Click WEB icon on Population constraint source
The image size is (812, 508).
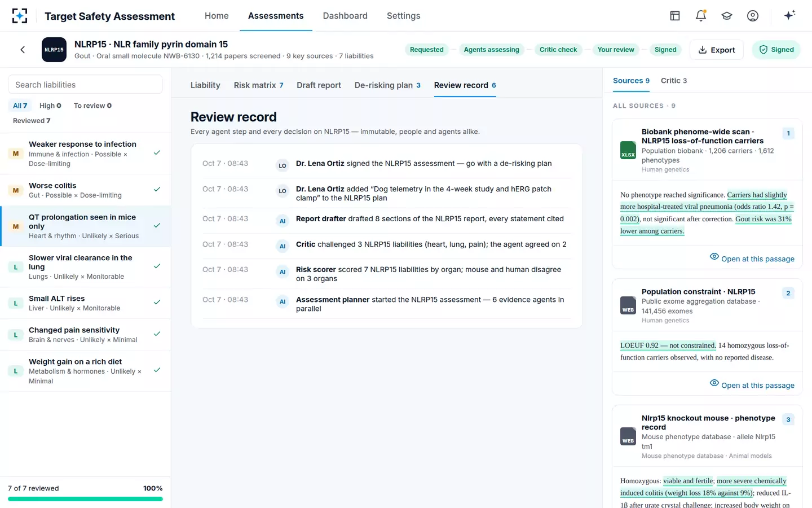(628, 305)
